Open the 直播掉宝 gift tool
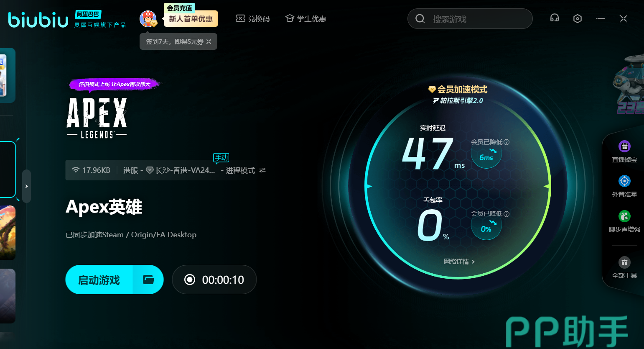The width and height of the screenshot is (644, 349). click(x=624, y=151)
